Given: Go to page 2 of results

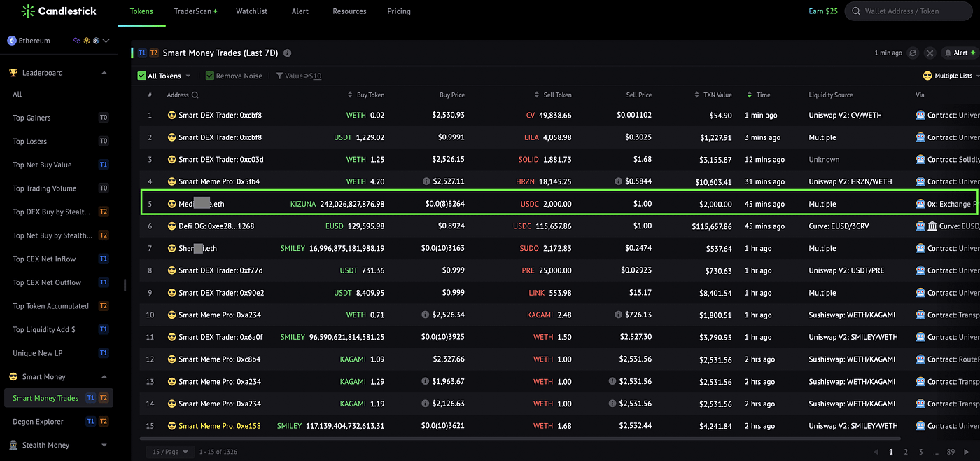Looking at the screenshot, I should 906,453.
